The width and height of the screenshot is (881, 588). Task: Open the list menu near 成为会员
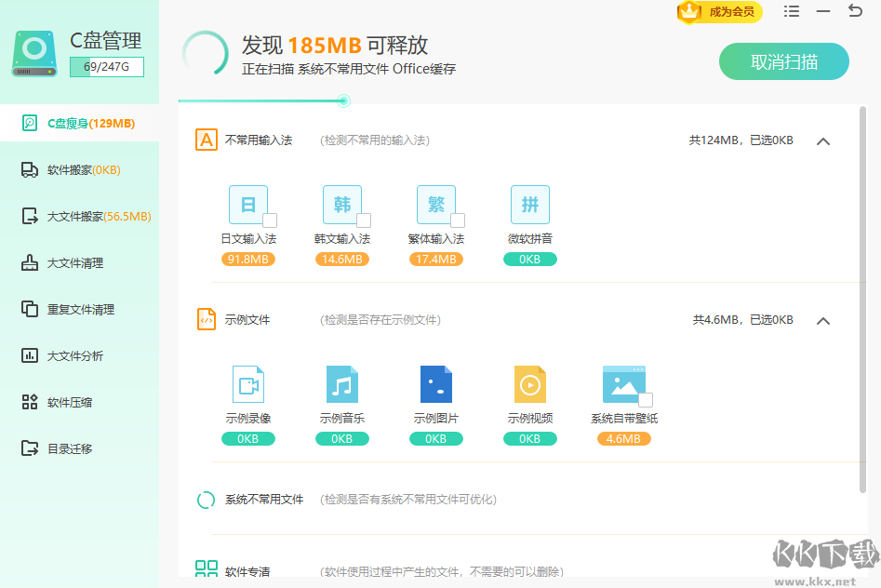click(x=792, y=13)
